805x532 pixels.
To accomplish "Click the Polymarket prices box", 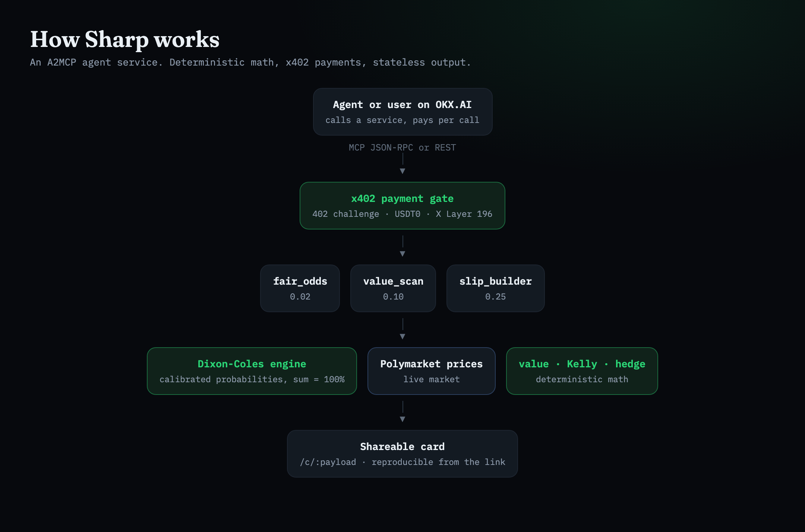I will [432, 371].
